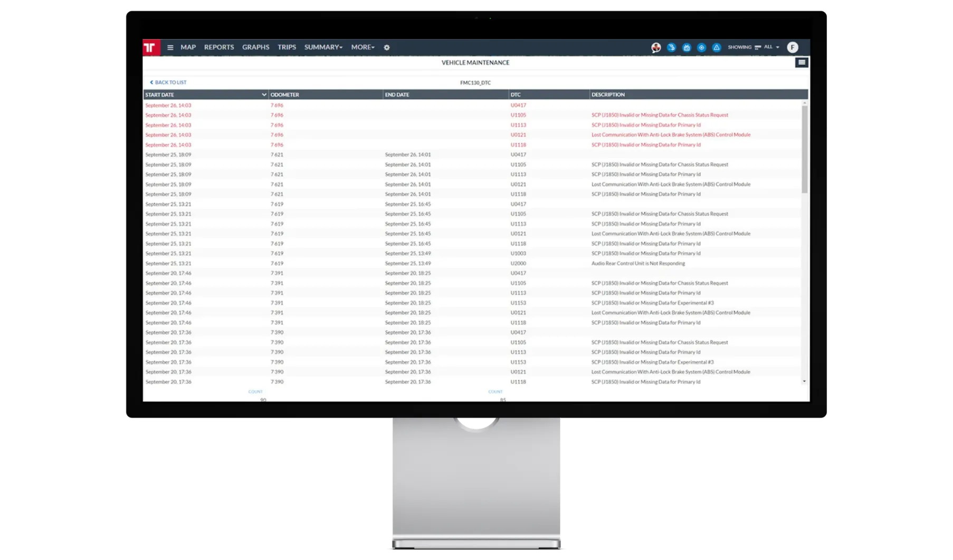The image size is (953, 560).
Task: Open the hamburger navigation menu
Action: point(170,47)
